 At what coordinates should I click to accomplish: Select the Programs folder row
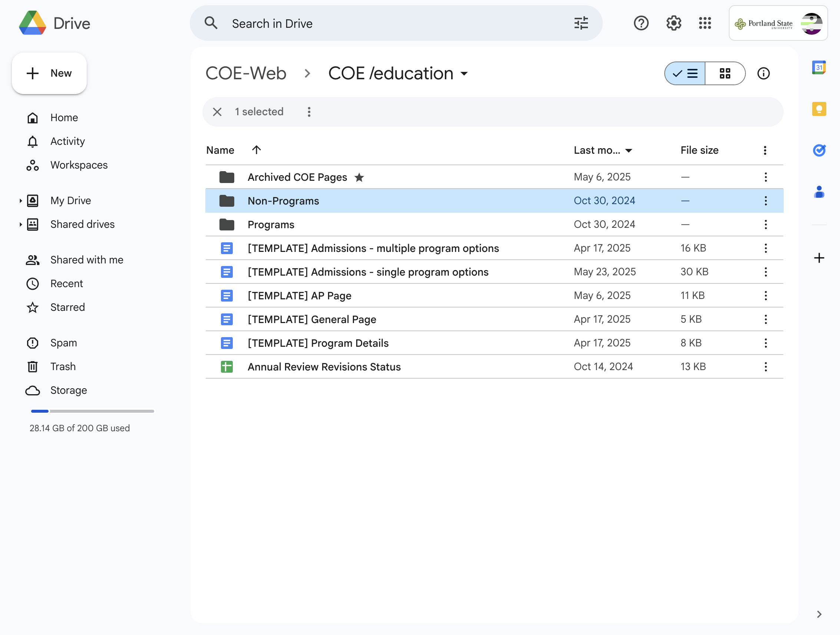(x=494, y=224)
